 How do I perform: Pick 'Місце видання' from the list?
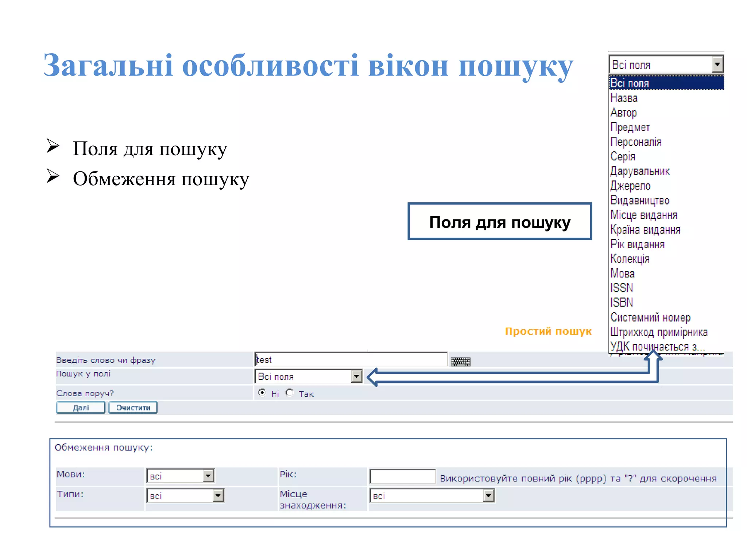click(666, 215)
